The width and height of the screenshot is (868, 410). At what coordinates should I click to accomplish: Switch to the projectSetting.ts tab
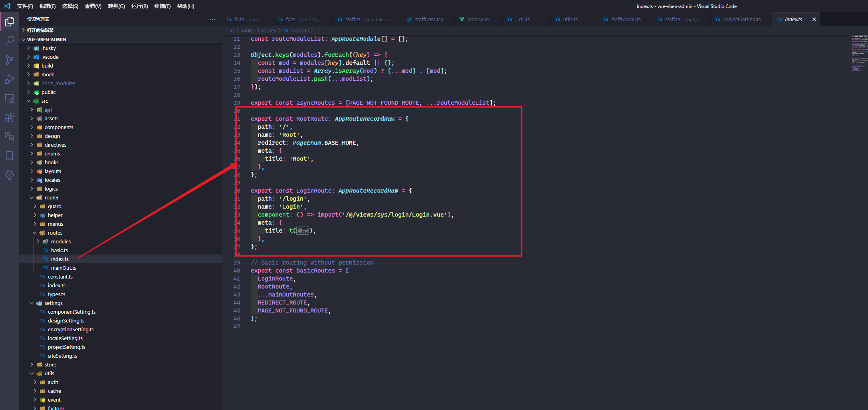coord(741,19)
